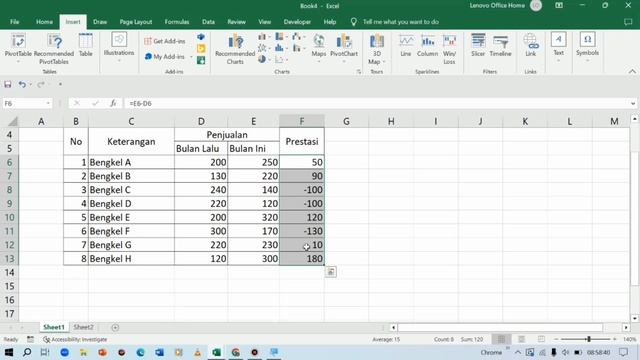
Task: Switch to the Formulas tab
Action: point(177,22)
